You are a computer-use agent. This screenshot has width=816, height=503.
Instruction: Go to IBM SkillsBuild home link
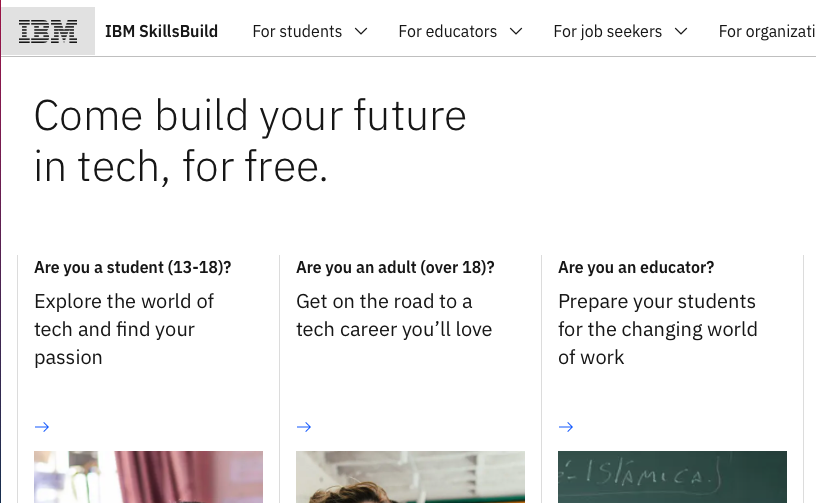[x=161, y=32]
